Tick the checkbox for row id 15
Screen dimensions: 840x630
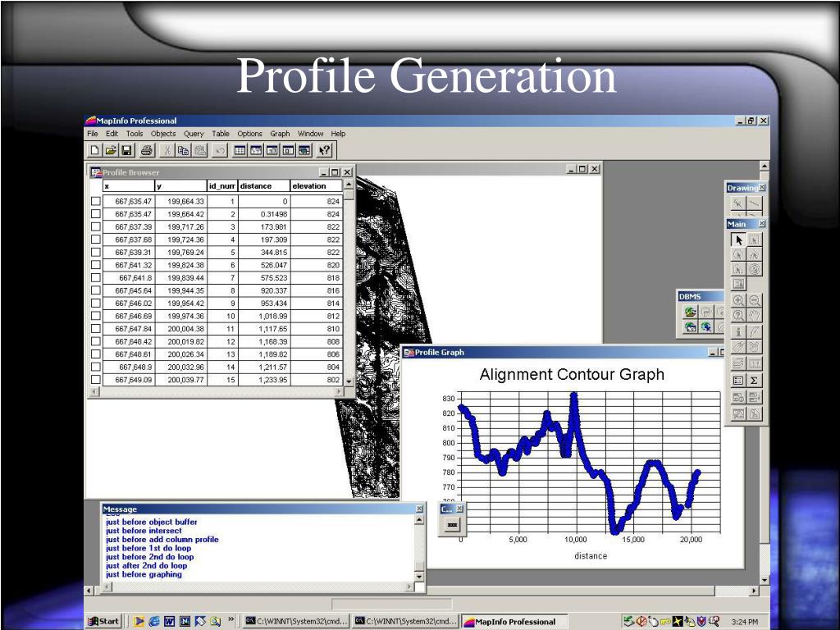[x=95, y=380]
